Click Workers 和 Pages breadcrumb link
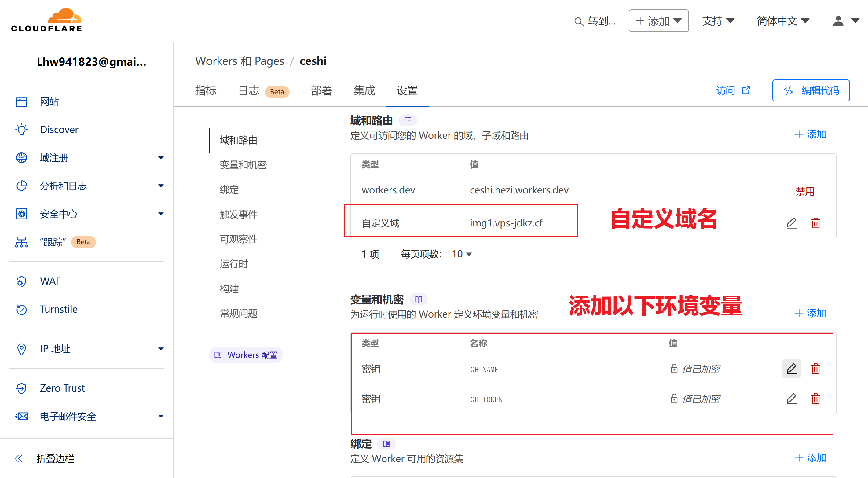This screenshot has height=478, width=868. pos(240,61)
